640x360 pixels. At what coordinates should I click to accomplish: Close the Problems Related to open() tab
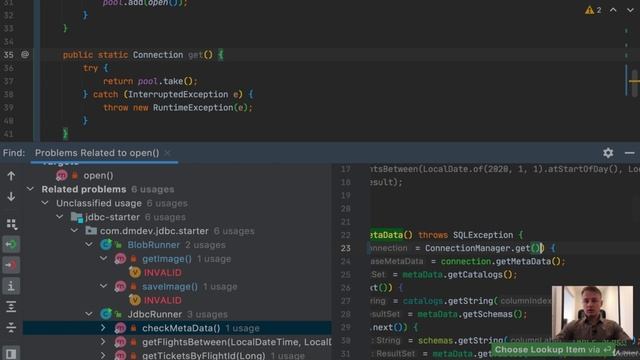[167, 153]
